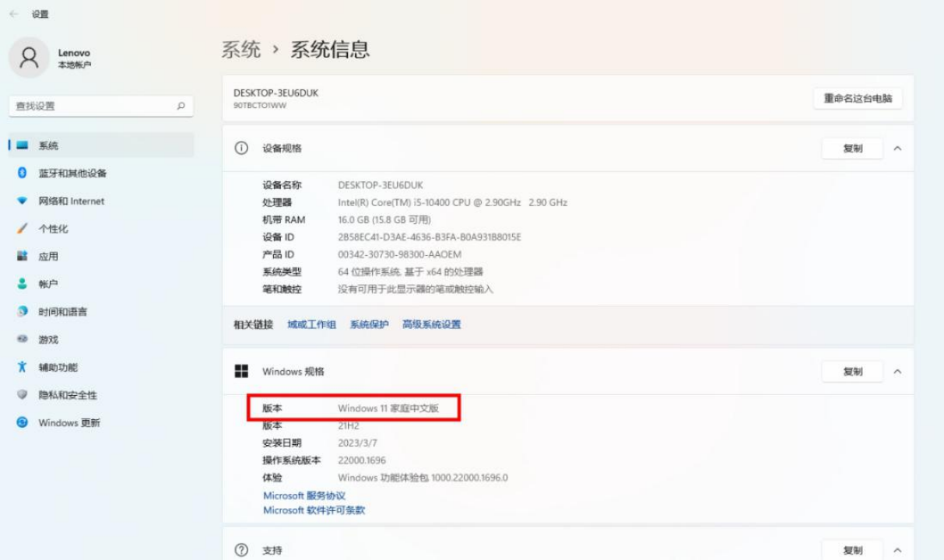Open the 系统保护 link

369,324
